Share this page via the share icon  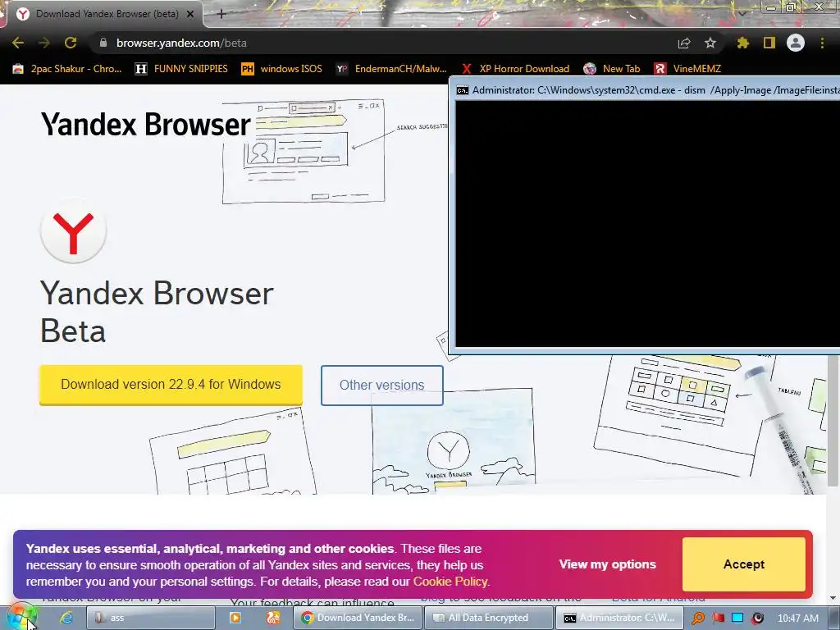(684, 43)
